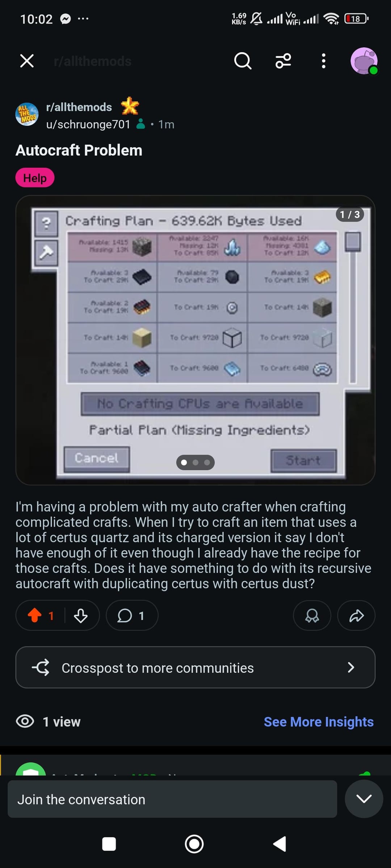Open the feed filter settings icon
The image size is (391, 868).
(x=283, y=61)
